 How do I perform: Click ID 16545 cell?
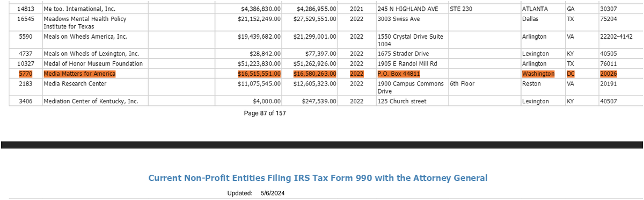26,19
